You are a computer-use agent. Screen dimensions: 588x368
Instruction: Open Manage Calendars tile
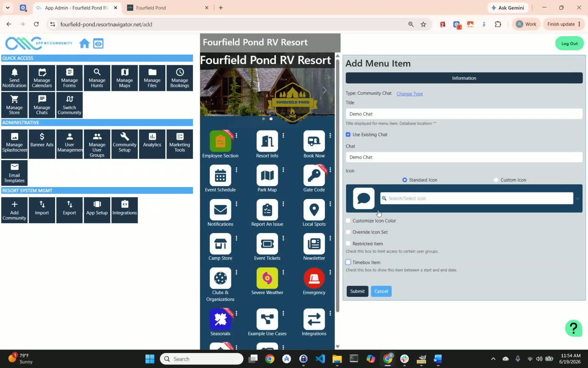[42, 78]
